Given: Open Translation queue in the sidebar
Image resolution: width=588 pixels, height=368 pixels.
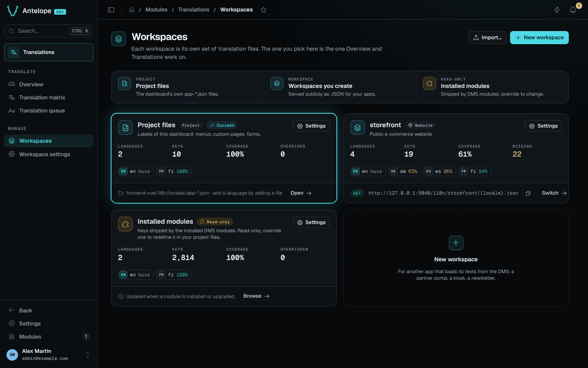Looking at the screenshot, I should (49, 110).
